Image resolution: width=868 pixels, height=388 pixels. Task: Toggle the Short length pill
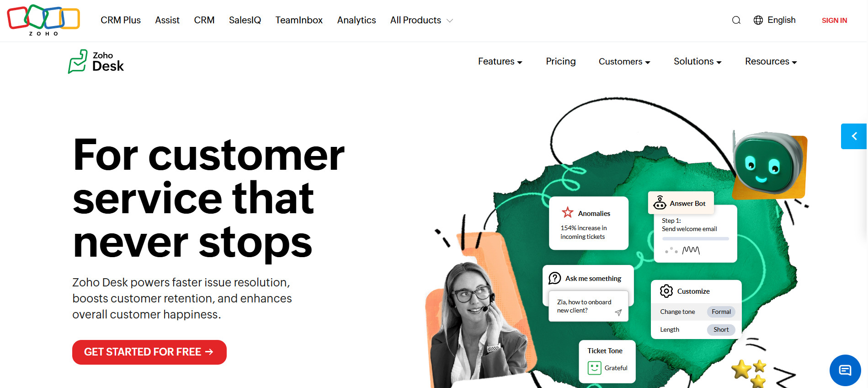[721, 329]
